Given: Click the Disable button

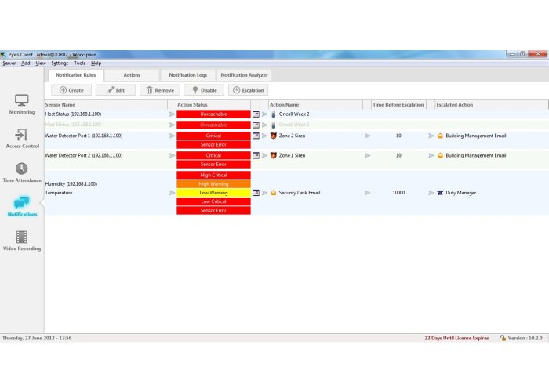Looking at the screenshot, I should pos(204,90).
